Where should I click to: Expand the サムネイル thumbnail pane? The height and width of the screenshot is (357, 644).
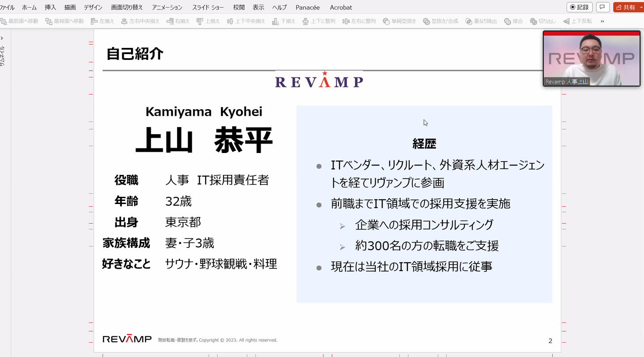[2, 38]
